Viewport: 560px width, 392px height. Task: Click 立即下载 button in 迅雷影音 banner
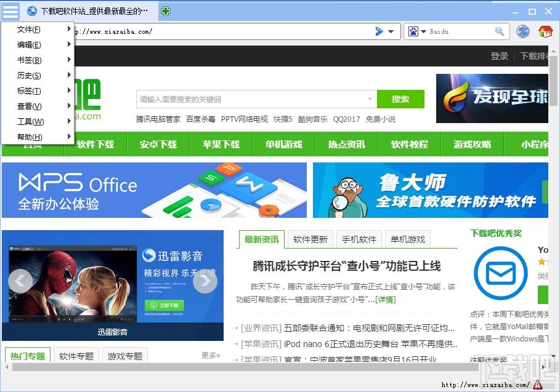[164, 305]
